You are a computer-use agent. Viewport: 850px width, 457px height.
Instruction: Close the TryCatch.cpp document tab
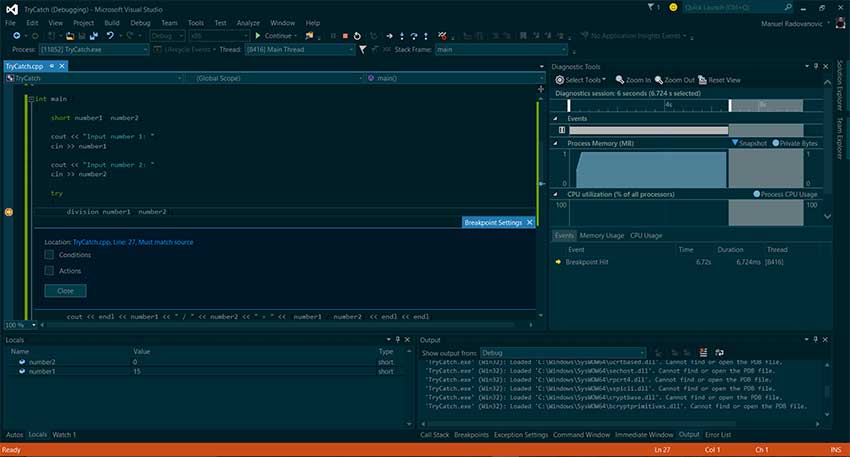click(62, 66)
